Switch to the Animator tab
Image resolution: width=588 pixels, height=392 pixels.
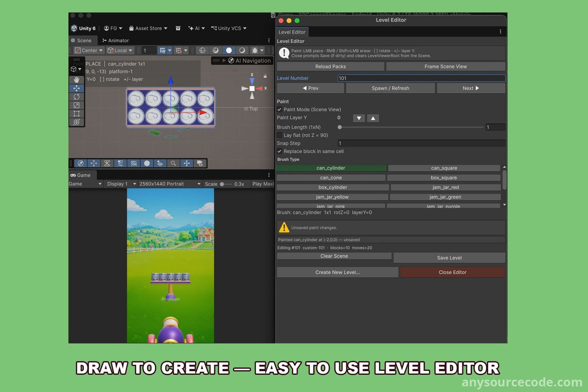point(115,40)
